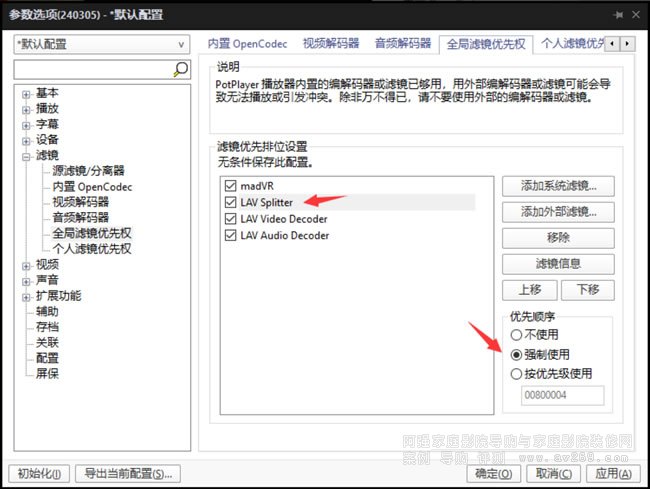Switch to the 视频解码器 tab
Image resolution: width=650 pixels, height=489 pixels.
[332, 44]
